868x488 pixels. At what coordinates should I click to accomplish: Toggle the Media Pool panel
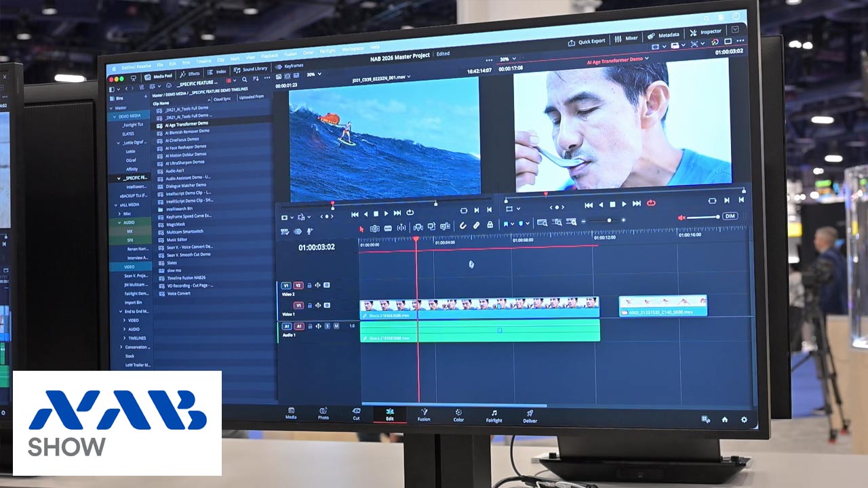pyautogui.click(x=157, y=77)
